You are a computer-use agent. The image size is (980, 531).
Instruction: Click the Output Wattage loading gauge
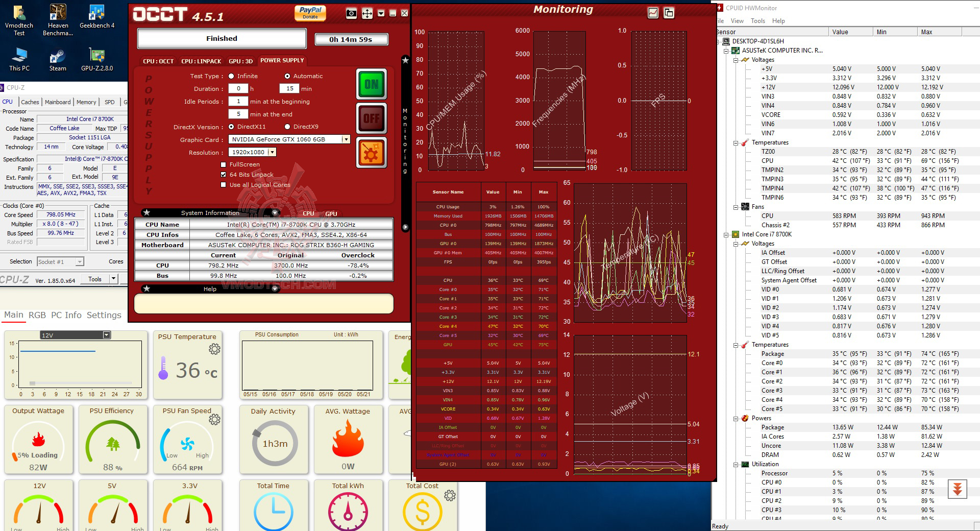(38, 443)
